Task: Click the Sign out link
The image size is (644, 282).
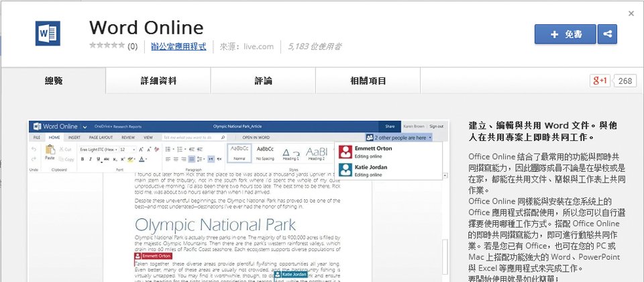Action: coord(436,126)
